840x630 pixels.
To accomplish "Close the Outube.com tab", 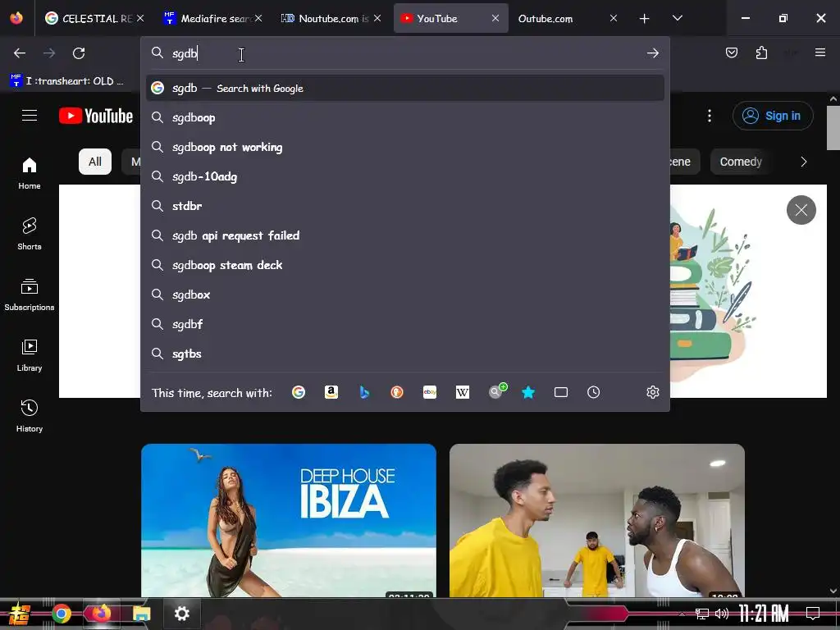I will 614,18.
